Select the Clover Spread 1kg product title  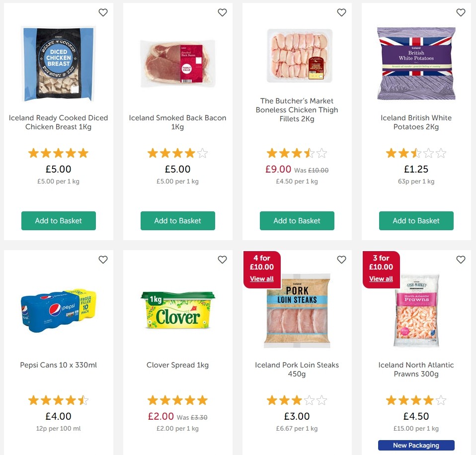pos(177,364)
